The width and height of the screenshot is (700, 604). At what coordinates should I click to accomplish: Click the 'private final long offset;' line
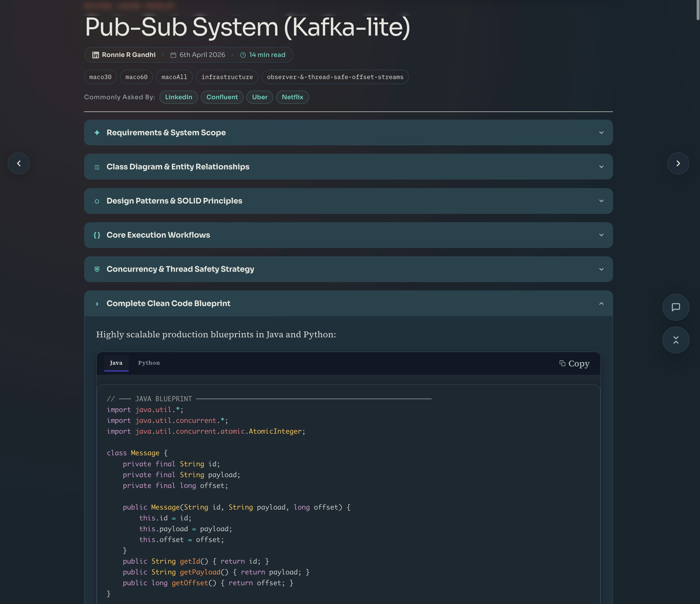(x=175, y=486)
